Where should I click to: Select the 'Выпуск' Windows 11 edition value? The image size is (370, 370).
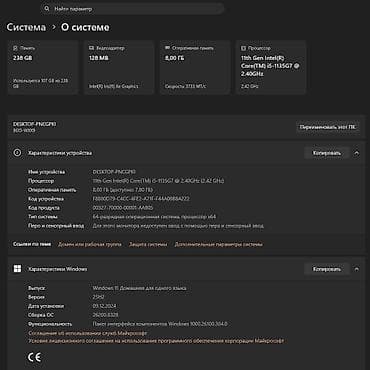click(x=139, y=288)
